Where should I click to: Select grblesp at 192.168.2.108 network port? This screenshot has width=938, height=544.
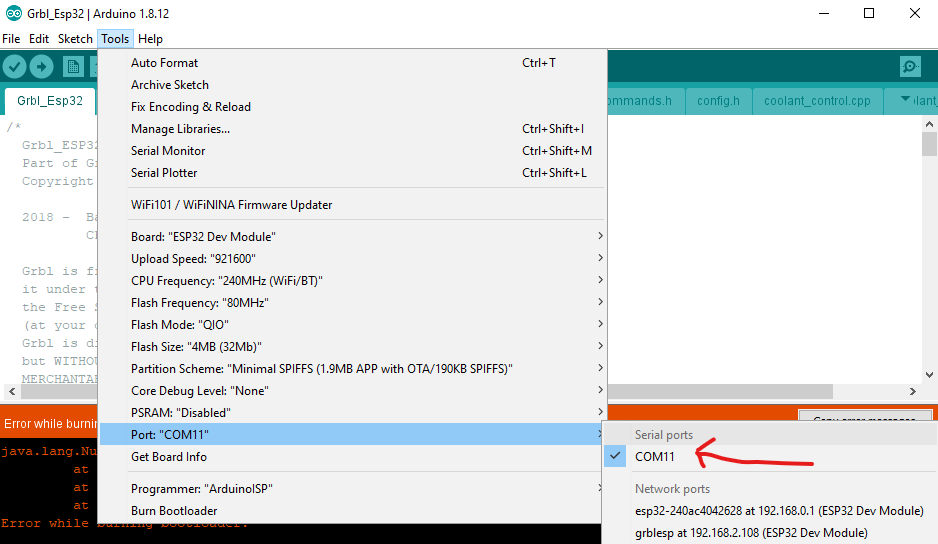click(751, 533)
